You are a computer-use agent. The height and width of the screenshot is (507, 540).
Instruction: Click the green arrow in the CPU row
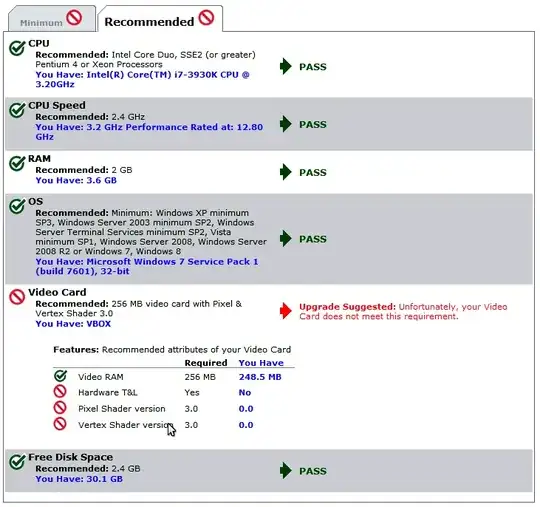click(x=285, y=66)
